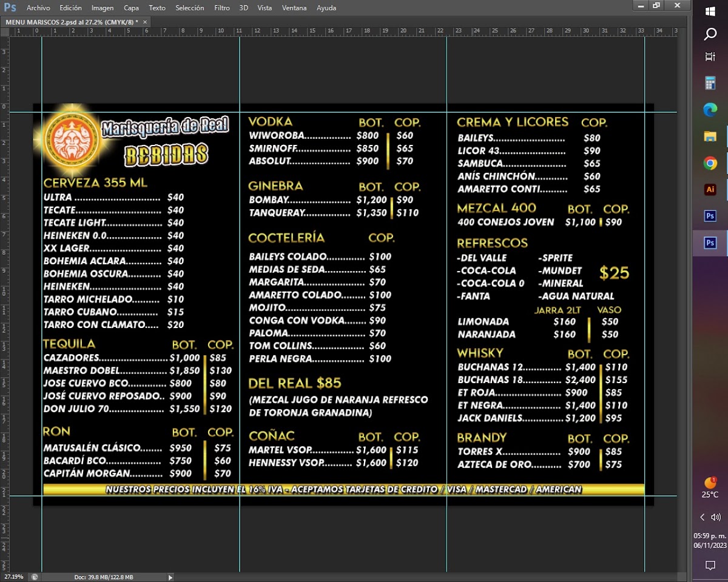Screen dimensions: 728x582
Task: Open the Ventana menu
Action: (x=294, y=8)
